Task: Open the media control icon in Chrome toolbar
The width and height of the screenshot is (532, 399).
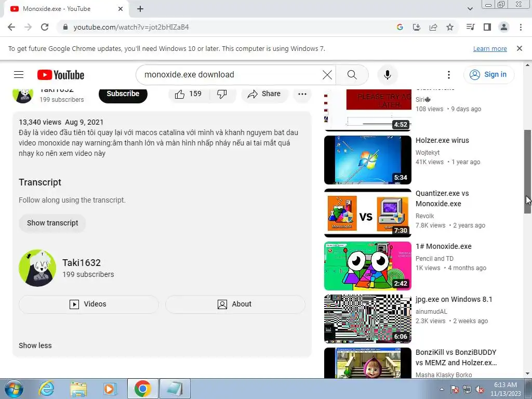Action: click(471, 27)
